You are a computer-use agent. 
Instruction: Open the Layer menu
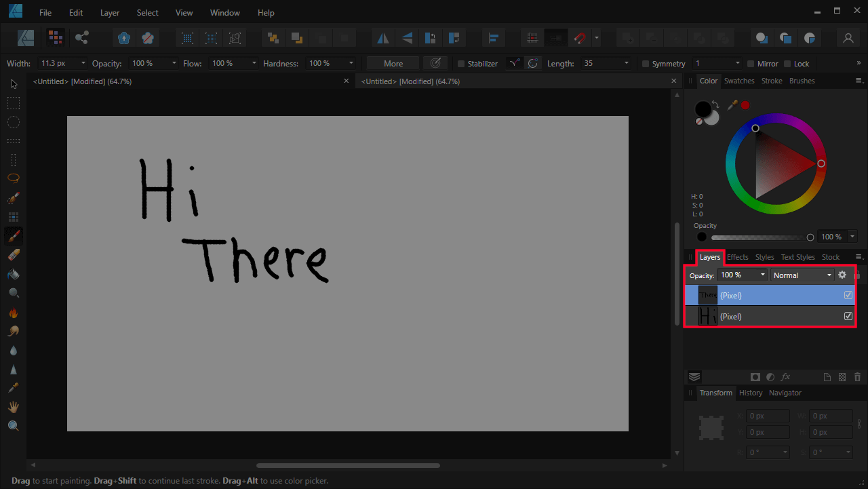109,12
